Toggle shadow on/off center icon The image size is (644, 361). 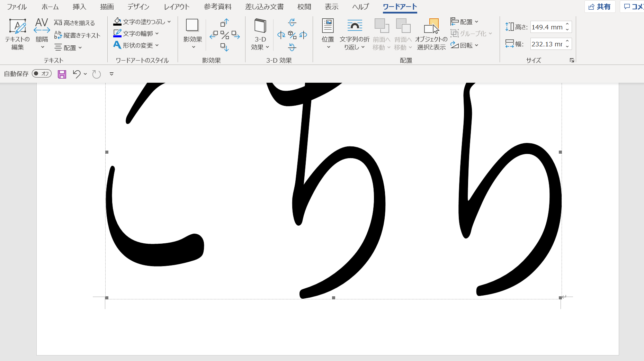pos(225,35)
